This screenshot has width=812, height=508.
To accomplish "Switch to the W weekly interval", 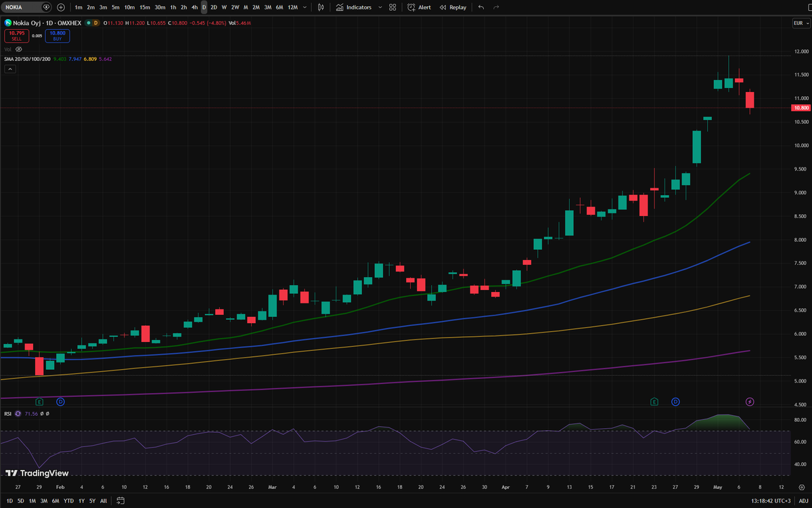I will point(224,7).
